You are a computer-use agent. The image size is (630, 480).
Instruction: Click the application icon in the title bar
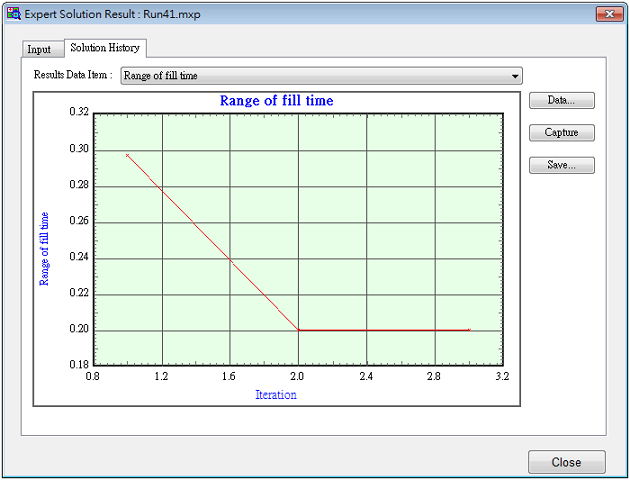point(13,15)
